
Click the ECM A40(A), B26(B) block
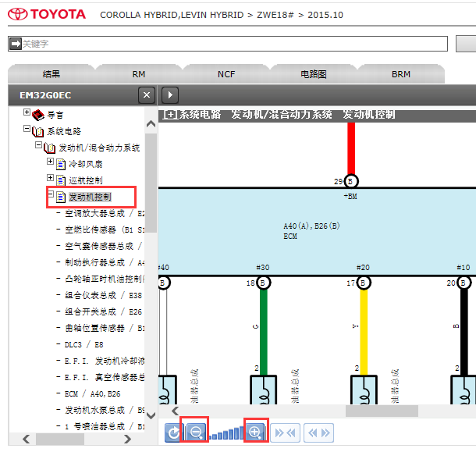click(318, 232)
